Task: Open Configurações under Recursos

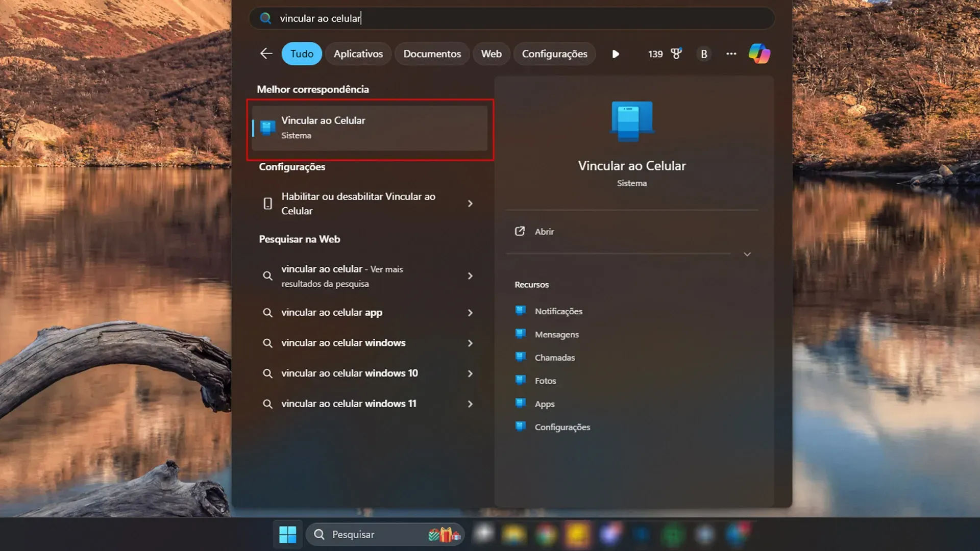Action: (x=562, y=427)
